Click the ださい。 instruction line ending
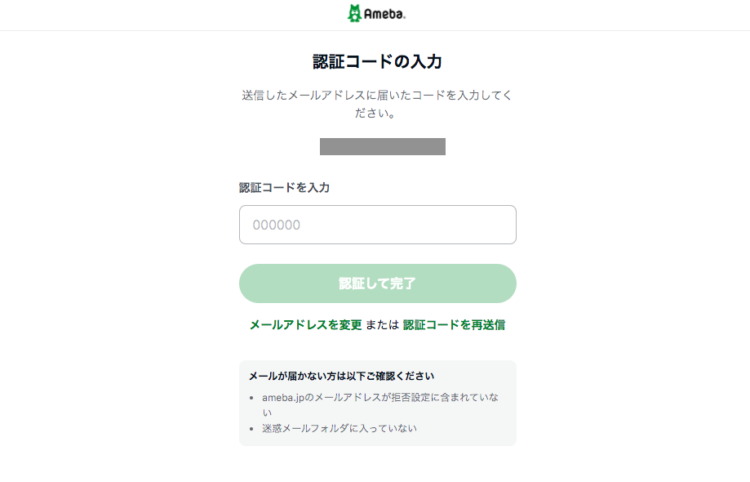750x482 pixels. 375,113
